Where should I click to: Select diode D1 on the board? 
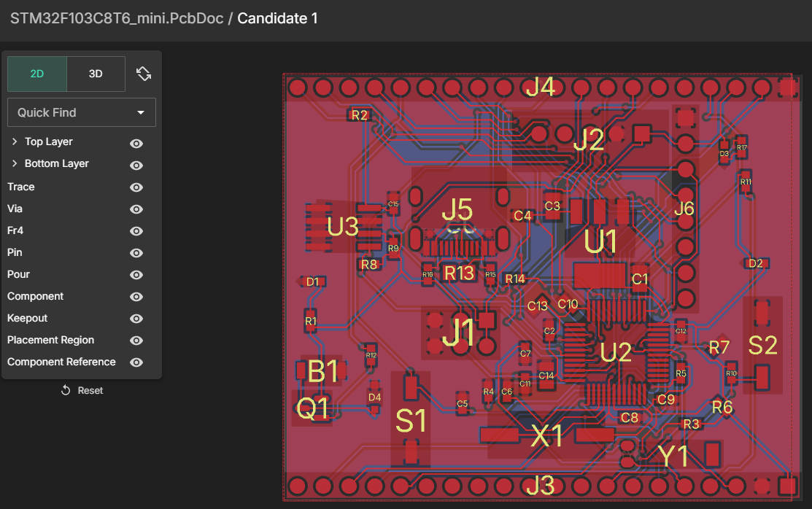click(x=312, y=281)
